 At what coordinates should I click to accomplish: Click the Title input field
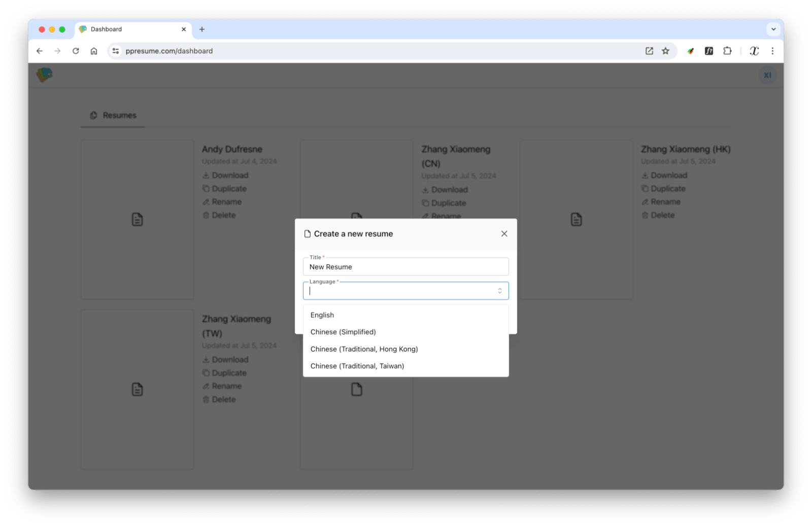click(405, 267)
